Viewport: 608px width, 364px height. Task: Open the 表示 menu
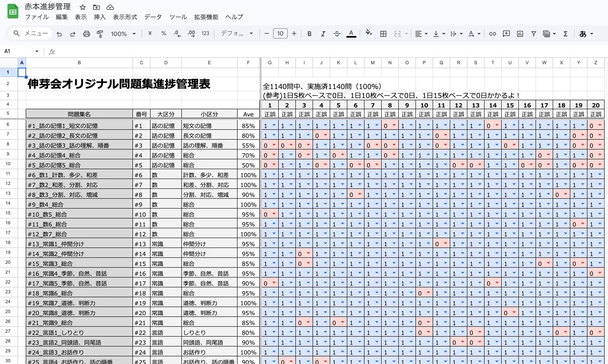(x=81, y=17)
